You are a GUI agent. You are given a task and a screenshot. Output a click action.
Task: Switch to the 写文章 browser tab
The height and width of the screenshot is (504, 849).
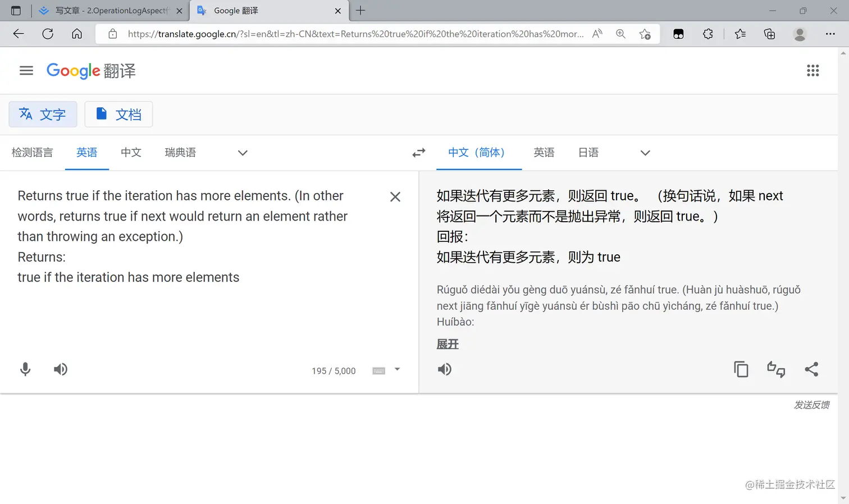pyautogui.click(x=111, y=11)
